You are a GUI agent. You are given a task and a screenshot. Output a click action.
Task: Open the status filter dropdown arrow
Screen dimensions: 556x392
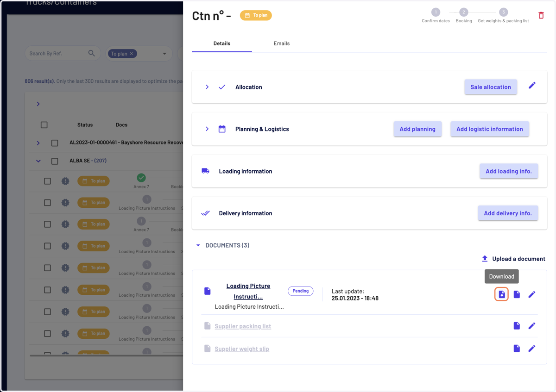pos(164,54)
